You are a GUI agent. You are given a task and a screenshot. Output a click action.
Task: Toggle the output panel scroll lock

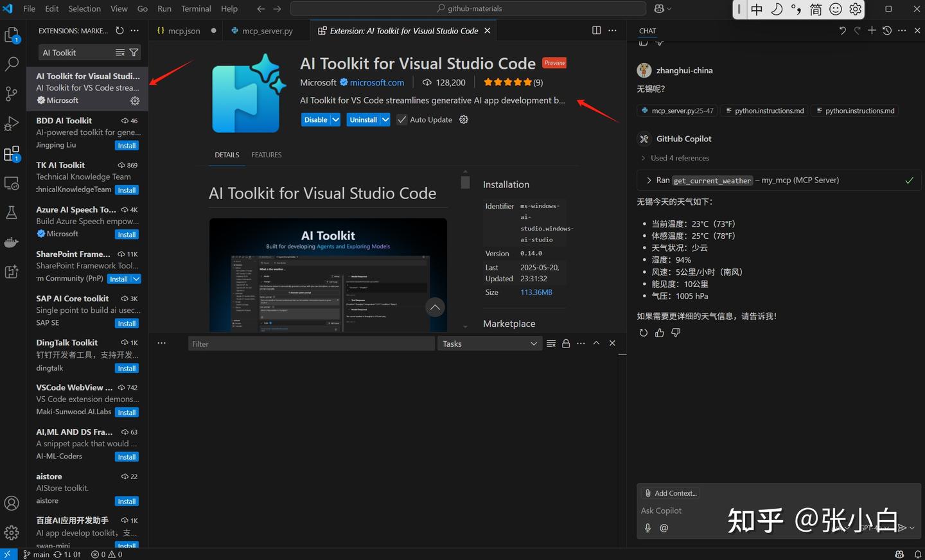tap(566, 344)
